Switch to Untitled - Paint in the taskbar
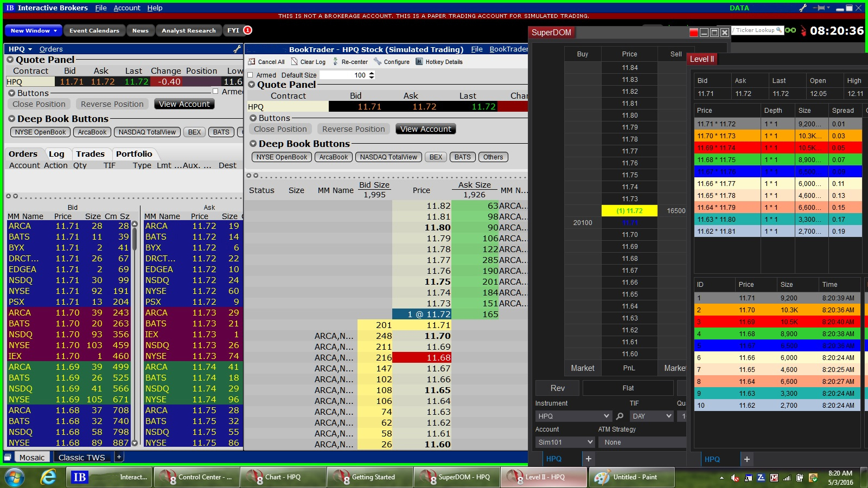 tap(631, 477)
